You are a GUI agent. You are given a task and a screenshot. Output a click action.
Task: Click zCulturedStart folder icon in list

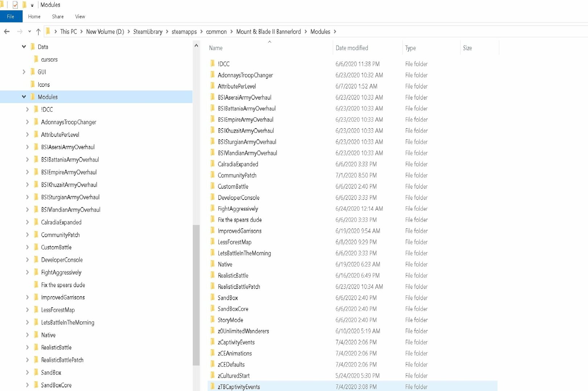tap(213, 375)
